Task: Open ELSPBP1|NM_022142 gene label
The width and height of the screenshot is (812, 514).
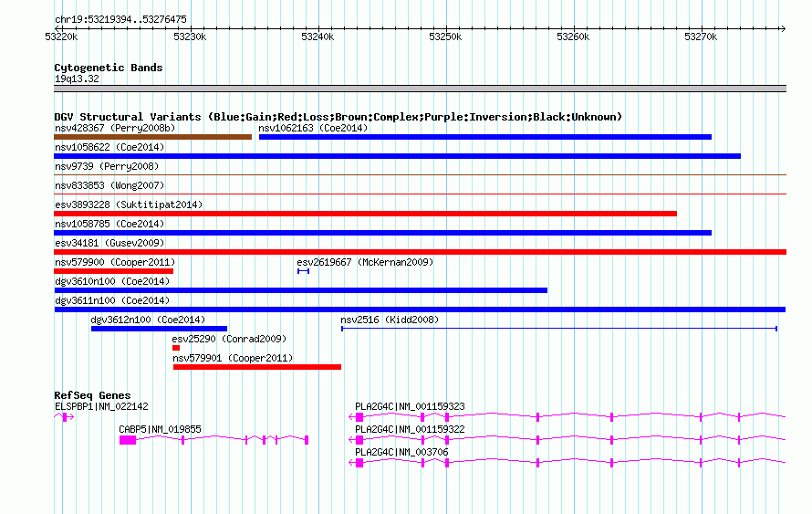Action: [x=101, y=407]
